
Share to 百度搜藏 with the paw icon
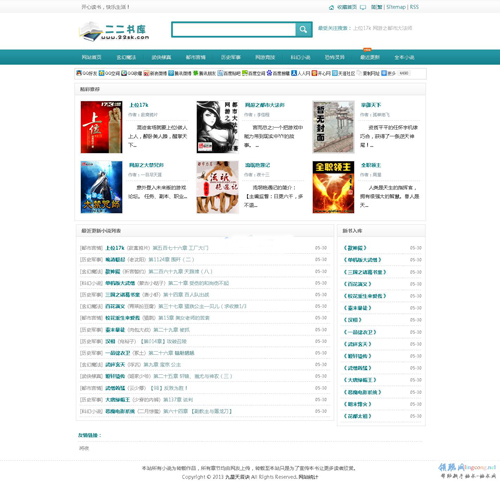tap(278, 73)
